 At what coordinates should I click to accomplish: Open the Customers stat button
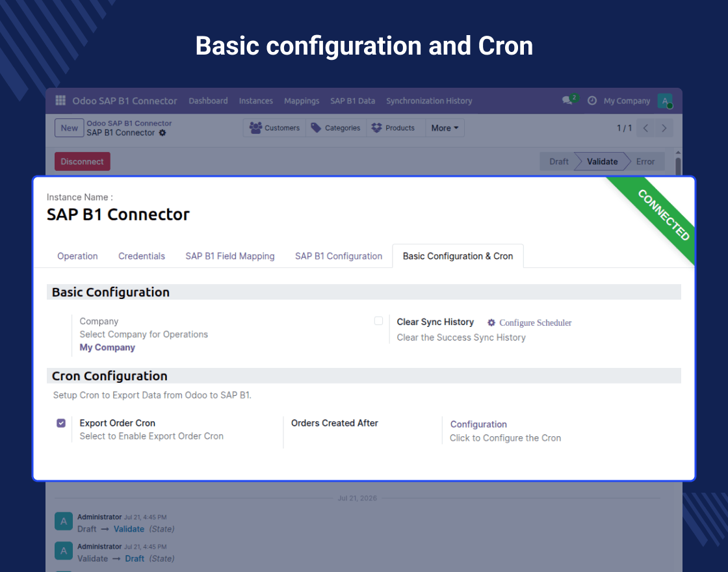tap(274, 128)
